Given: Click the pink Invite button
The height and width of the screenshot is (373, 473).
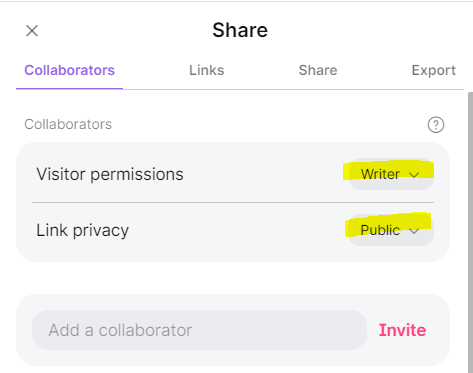Looking at the screenshot, I should 402,330.
